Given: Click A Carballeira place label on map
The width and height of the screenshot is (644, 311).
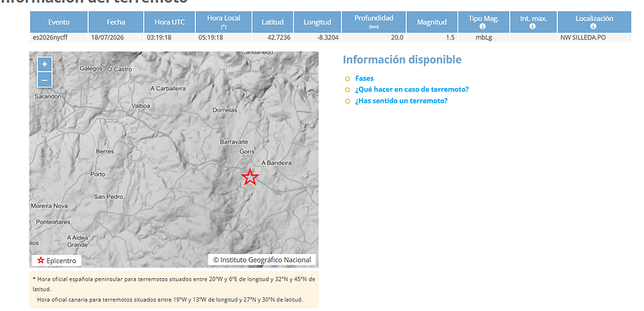Looking at the screenshot, I should (168, 88).
